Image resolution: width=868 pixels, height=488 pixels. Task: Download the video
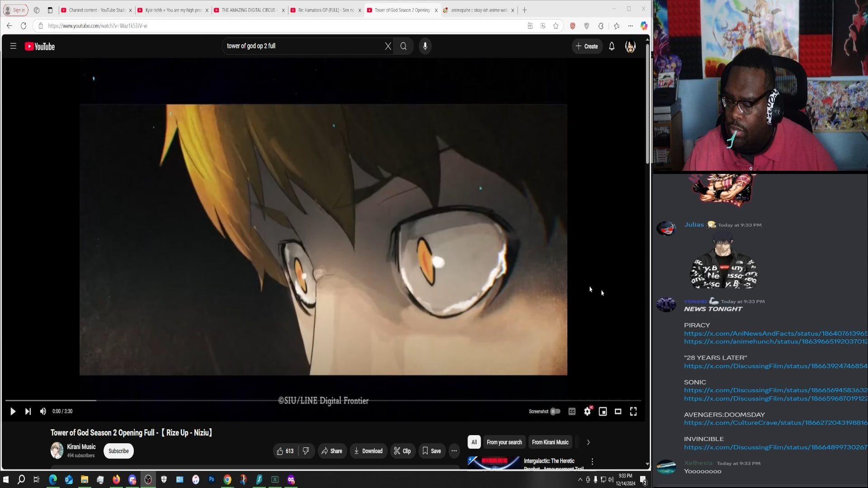pyautogui.click(x=368, y=451)
